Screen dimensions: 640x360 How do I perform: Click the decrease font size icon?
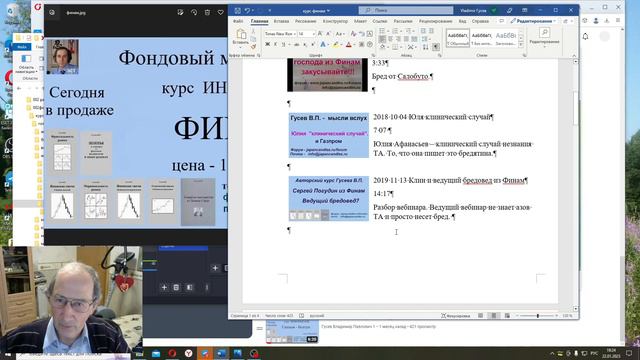[x=328, y=33]
